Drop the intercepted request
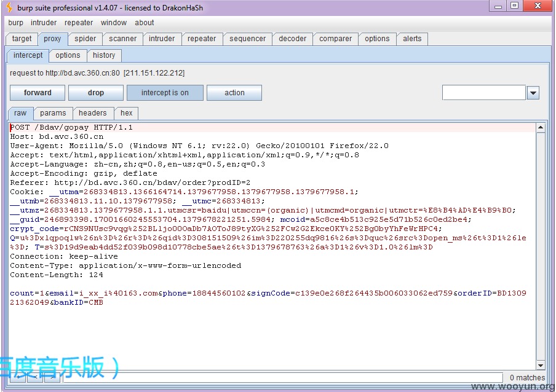 [x=96, y=93]
